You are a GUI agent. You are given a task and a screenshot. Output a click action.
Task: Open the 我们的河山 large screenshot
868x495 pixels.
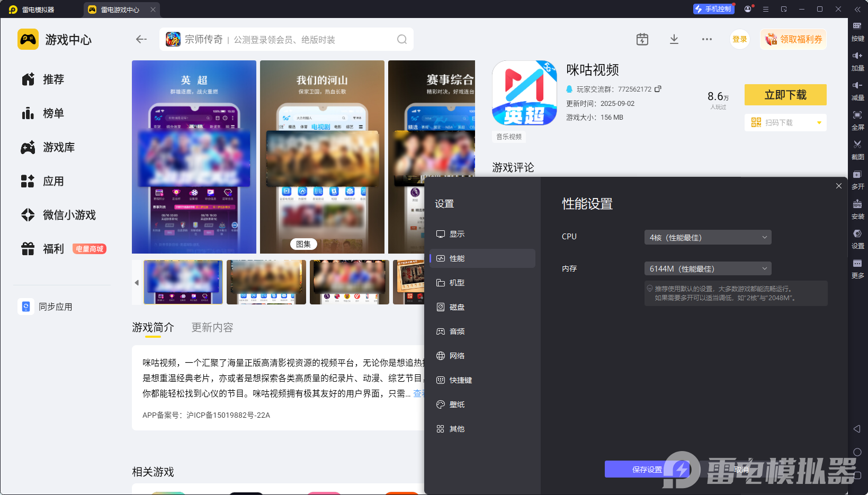coord(322,157)
